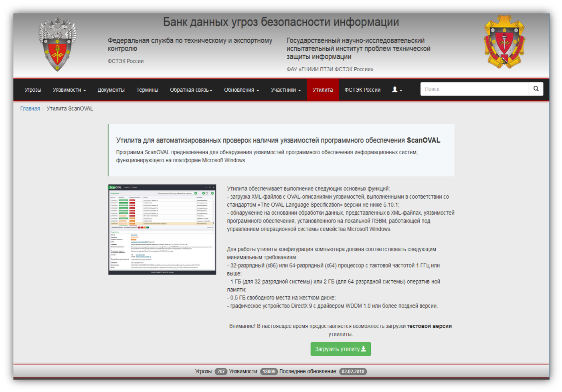Open the Обновления dropdown menu
562x392 pixels.
click(241, 90)
